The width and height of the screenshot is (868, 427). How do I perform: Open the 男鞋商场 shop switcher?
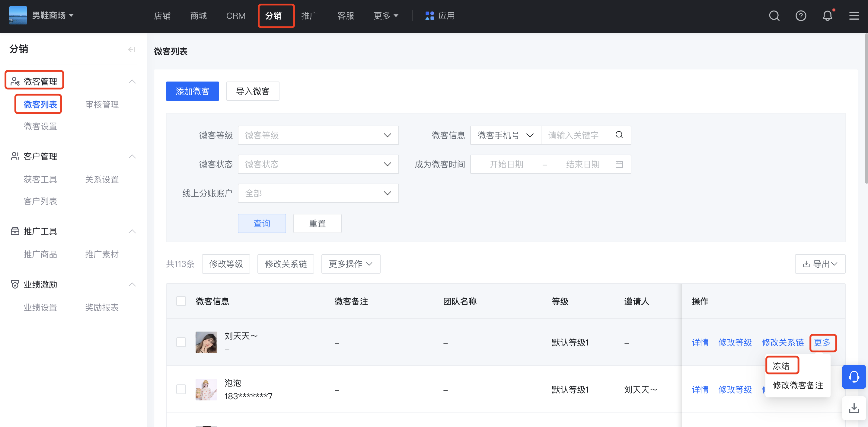[x=53, y=15]
